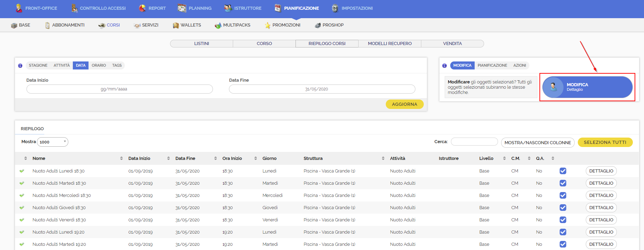Viewport: 644px width, 250px height.
Task: Switch to the Corso tab
Action: pos(264,44)
